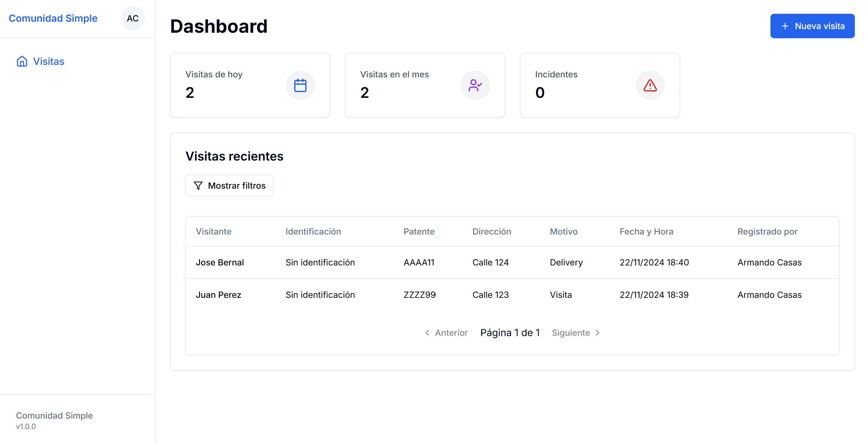Expand filters with Mostrar filtros
The height and width of the screenshot is (444, 868).
pyautogui.click(x=229, y=186)
